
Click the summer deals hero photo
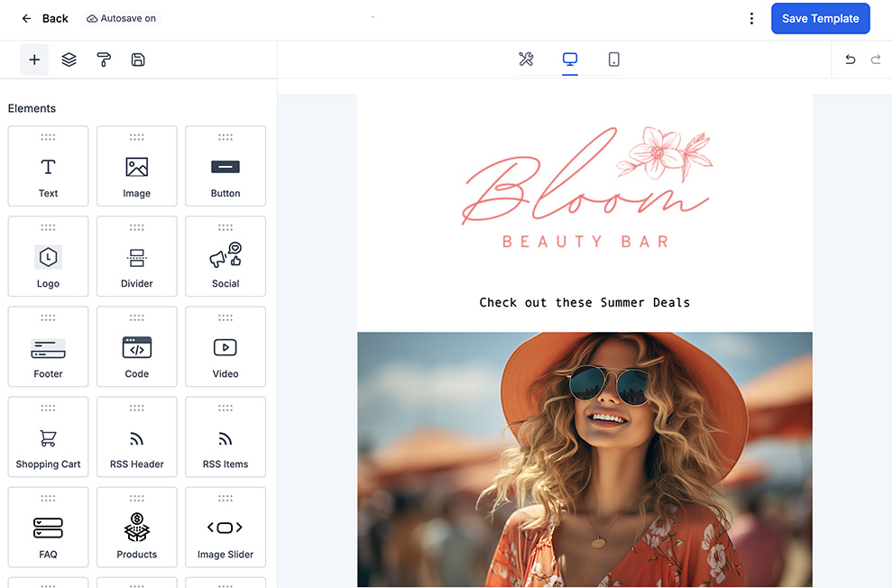click(x=585, y=458)
